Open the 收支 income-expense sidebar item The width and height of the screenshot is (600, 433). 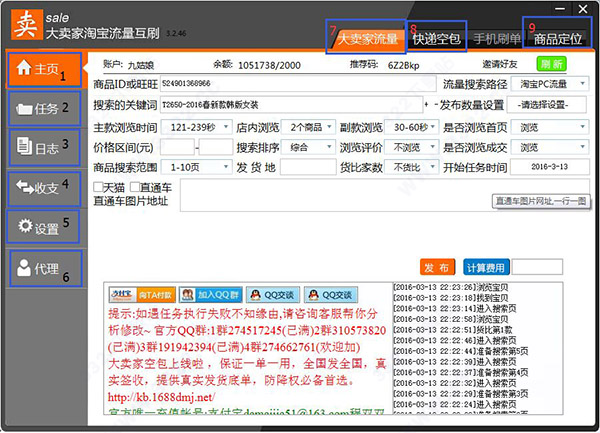[44, 188]
